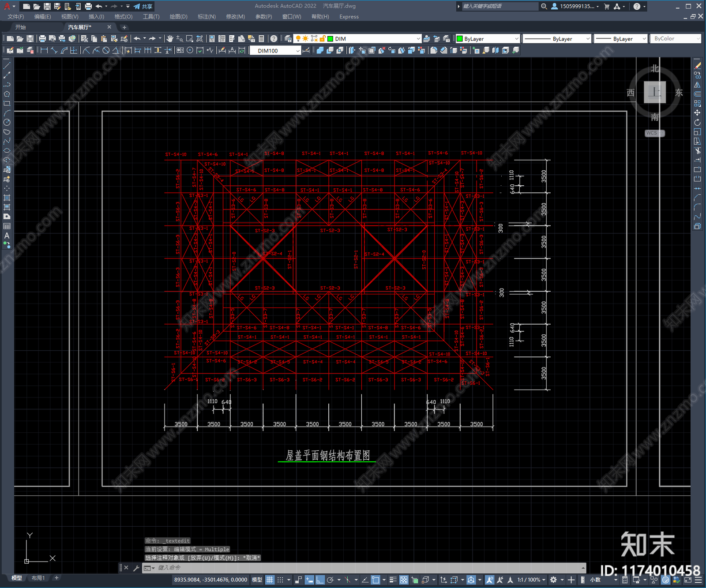Expand the ByLayer linetype dropdown
The image size is (706, 588).
point(557,39)
